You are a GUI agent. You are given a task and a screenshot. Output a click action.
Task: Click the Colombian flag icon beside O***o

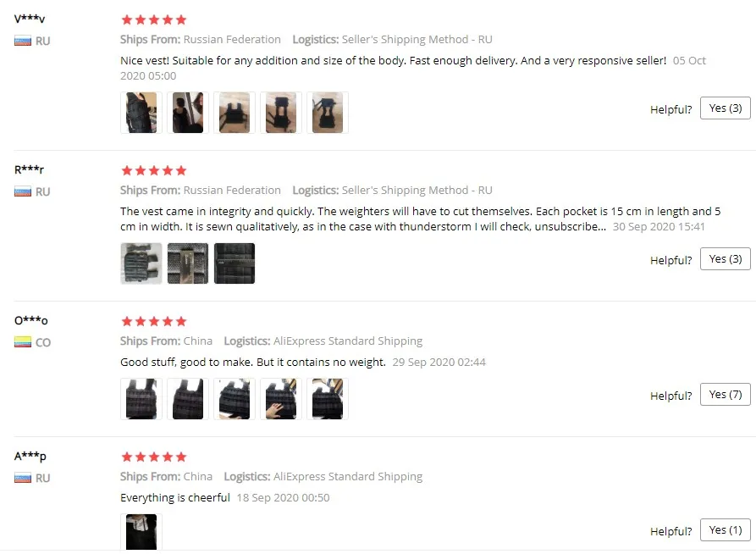click(23, 342)
